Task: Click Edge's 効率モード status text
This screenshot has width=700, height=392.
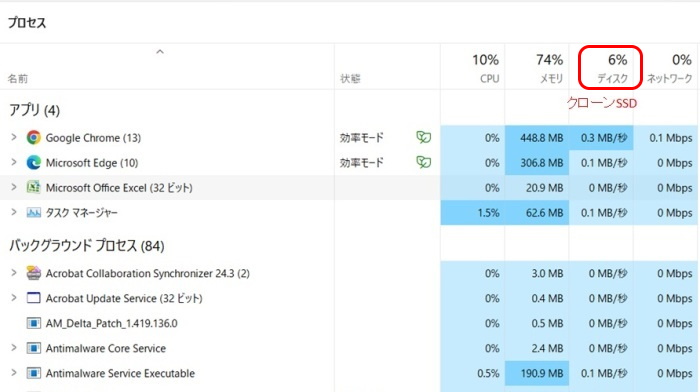Action: 362,163
